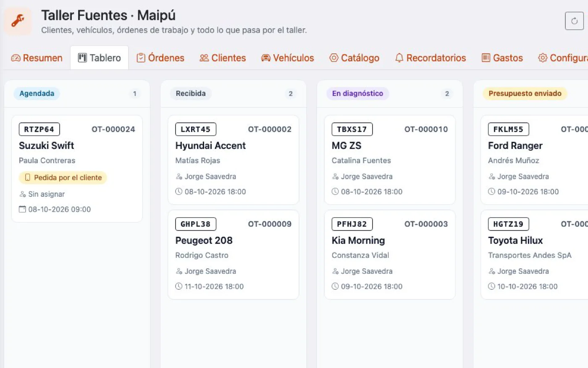Click license plate RTZP64
588x368 pixels.
[39, 129]
